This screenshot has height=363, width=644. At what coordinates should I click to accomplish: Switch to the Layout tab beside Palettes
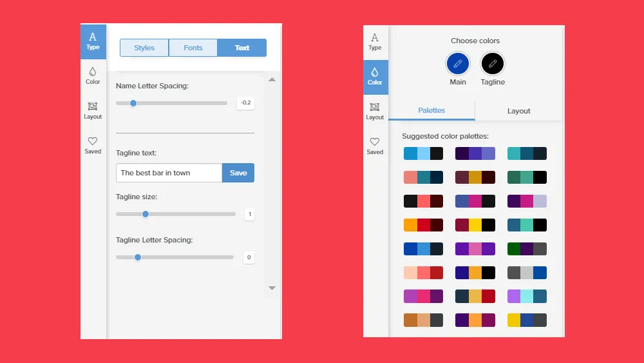click(x=518, y=111)
